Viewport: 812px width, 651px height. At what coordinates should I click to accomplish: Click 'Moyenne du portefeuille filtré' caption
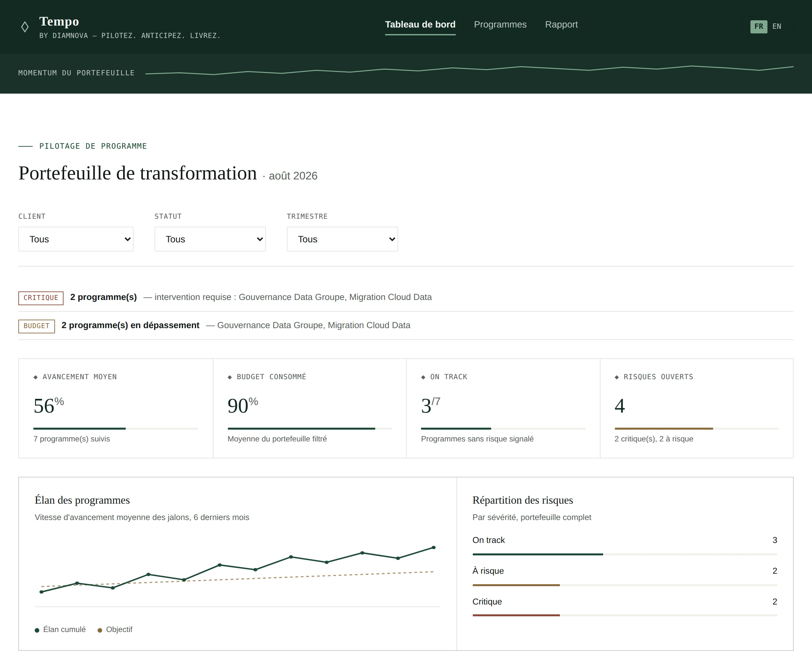tap(277, 439)
